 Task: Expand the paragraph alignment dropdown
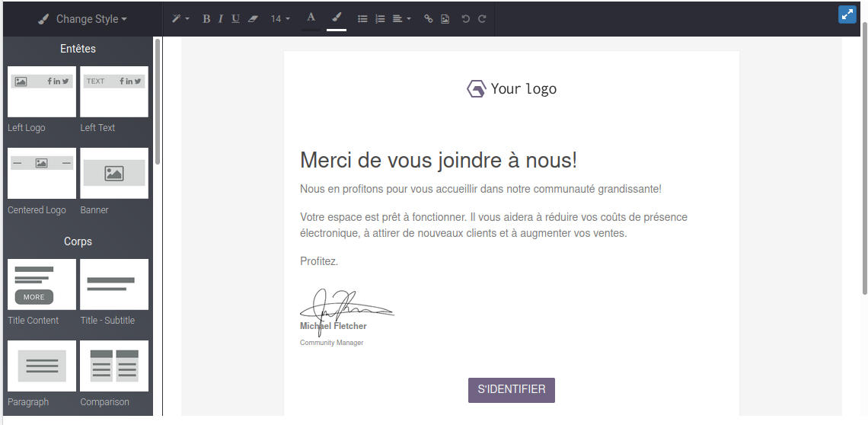(401, 19)
